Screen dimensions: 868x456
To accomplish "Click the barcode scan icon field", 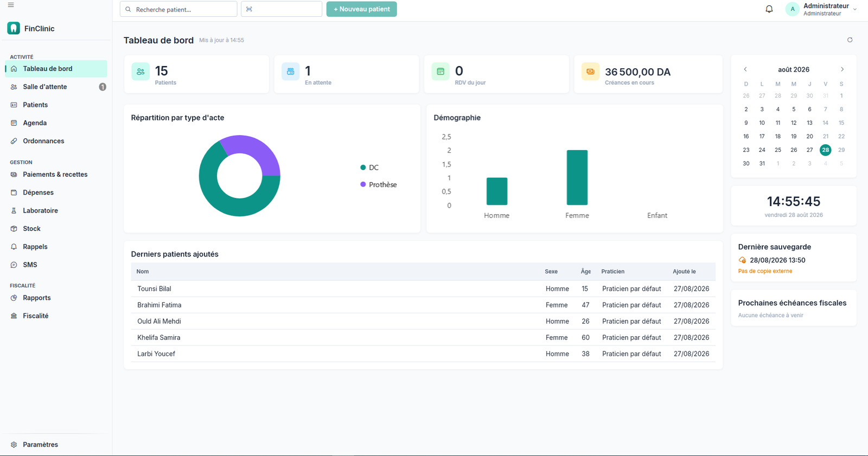I will coord(282,9).
